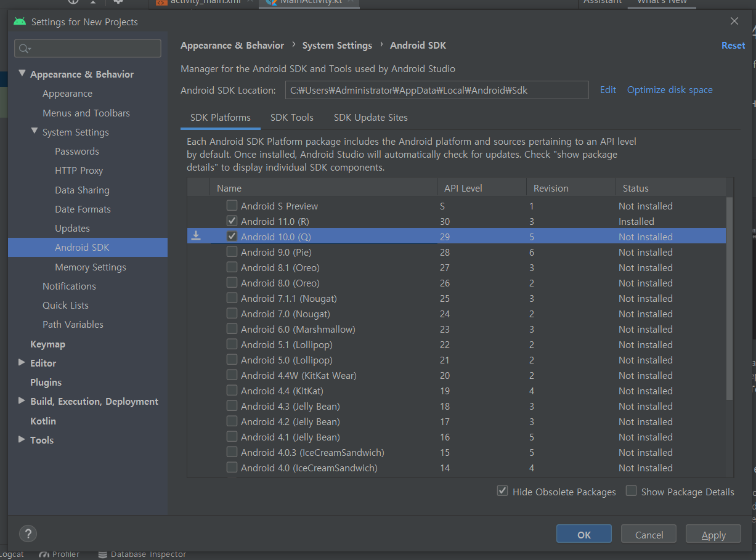Viewport: 756px width, 560px height.
Task: Open Menus and Toolbars settings
Action: [86, 113]
